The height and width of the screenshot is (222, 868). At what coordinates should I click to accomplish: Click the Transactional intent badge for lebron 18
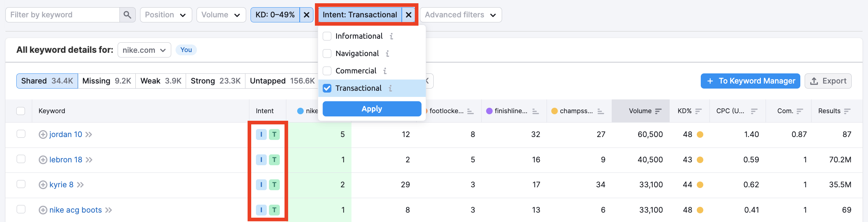point(274,160)
